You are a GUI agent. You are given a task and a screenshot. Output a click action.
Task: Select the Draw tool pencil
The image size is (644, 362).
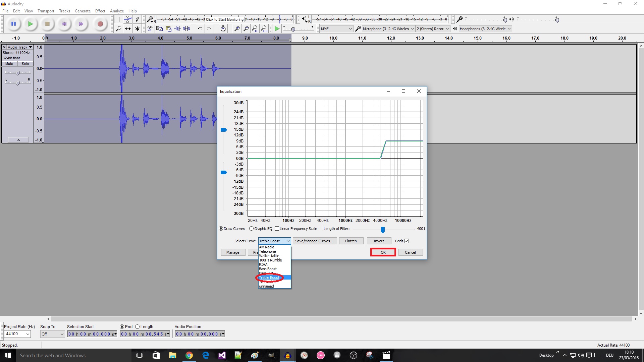pyautogui.click(x=137, y=19)
